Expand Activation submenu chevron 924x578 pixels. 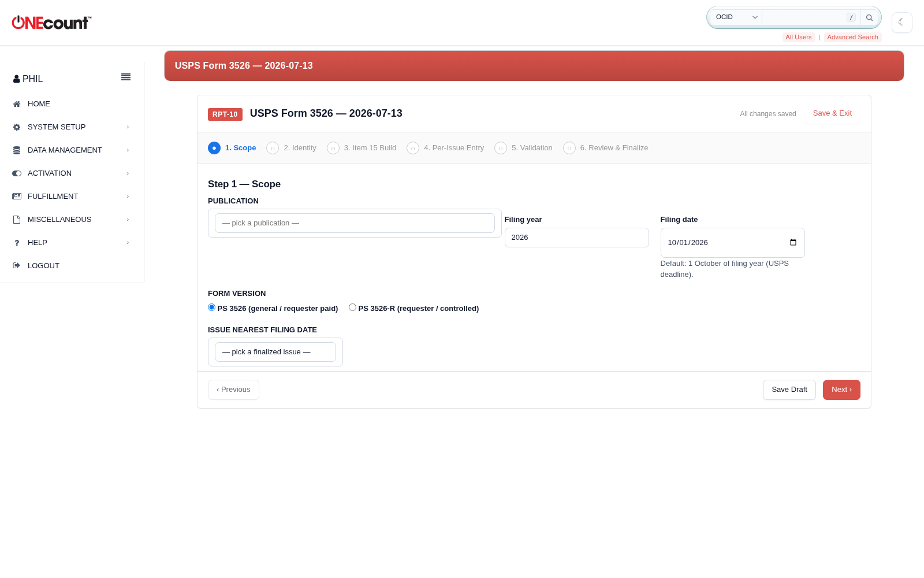(128, 173)
